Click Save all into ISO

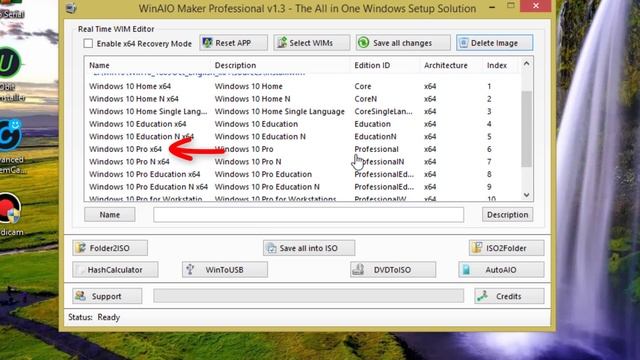[309, 248]
